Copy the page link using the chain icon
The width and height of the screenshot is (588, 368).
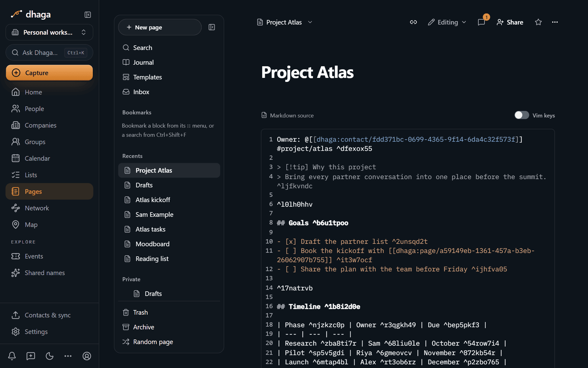click(413, 22)
